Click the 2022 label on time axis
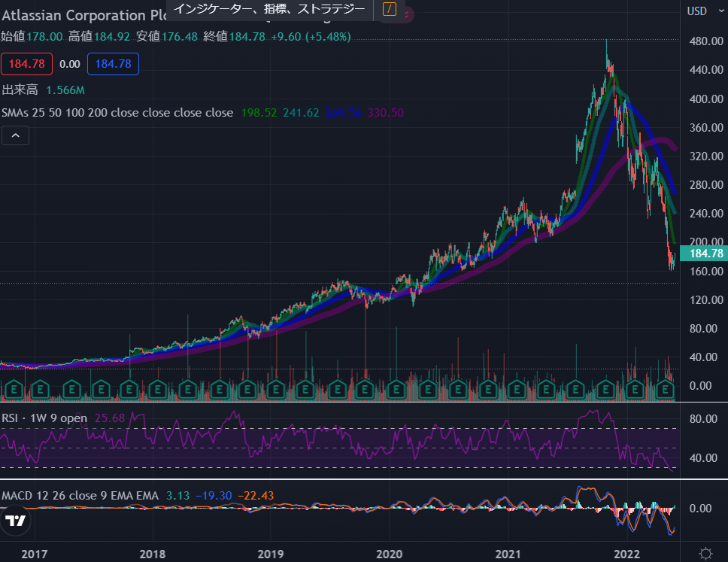Viewport: 728px width, 562px height. [x=626, y=554]
